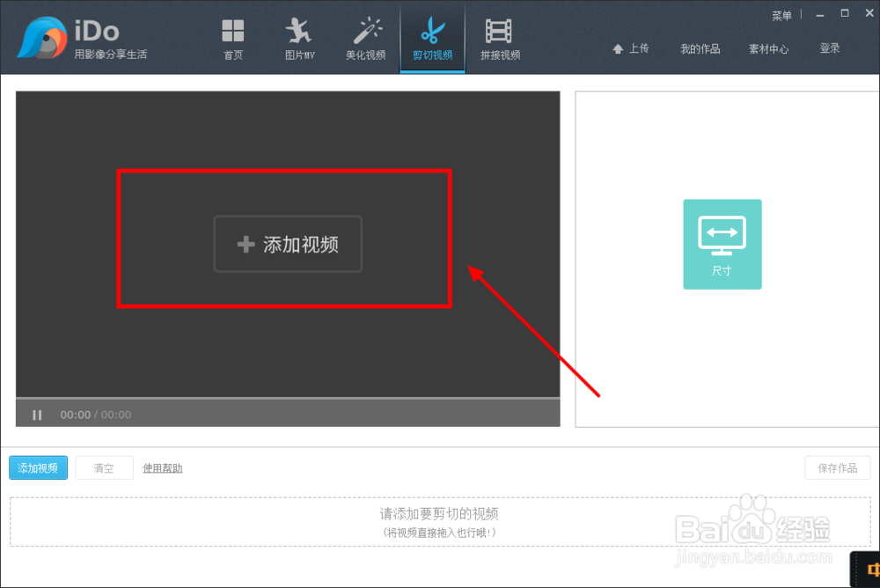Click the 保存作品 save button
This screenshot has width=880, height=588.
[x=838, y=467]
